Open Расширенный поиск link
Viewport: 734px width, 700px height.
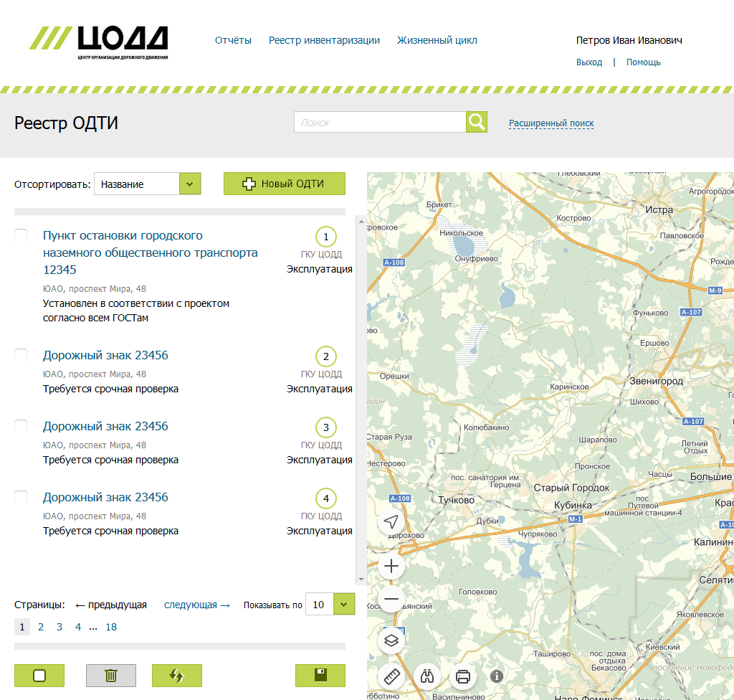[x=551, y=123]
